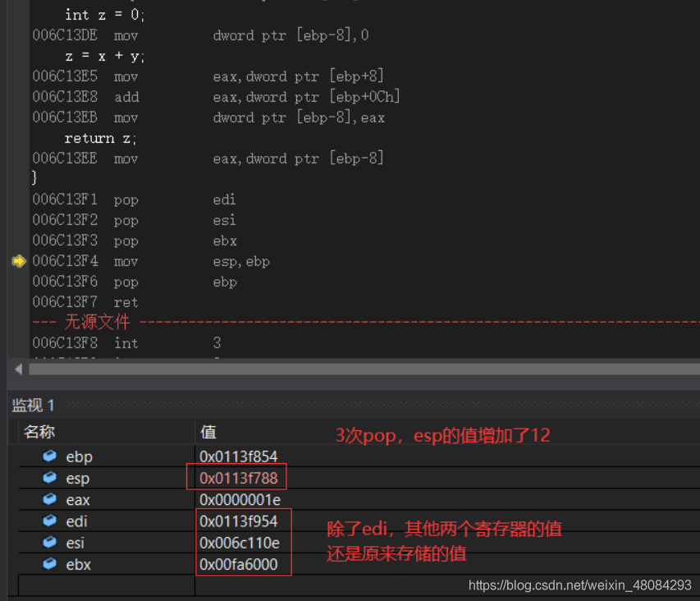Click instruction at address 006C13E5
Image resolution: width=700 pixels, height=601 pixels.
(208, 76)
